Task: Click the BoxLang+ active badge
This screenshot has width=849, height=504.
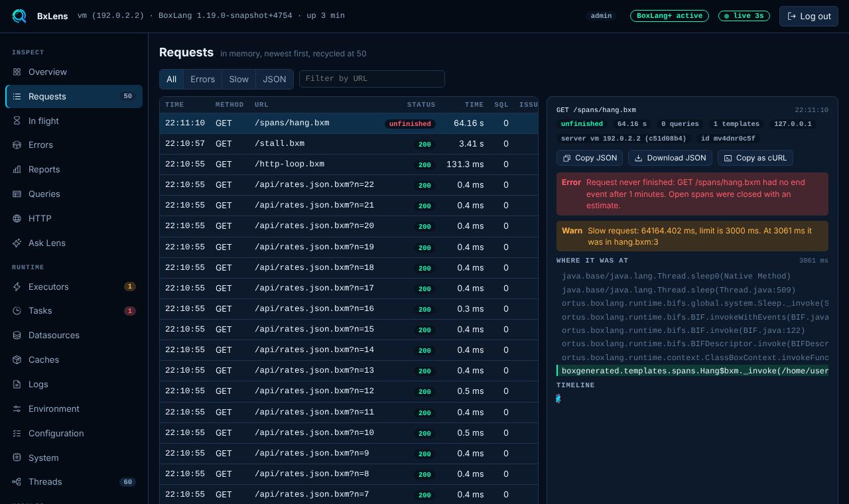Action: click(669, 16)
